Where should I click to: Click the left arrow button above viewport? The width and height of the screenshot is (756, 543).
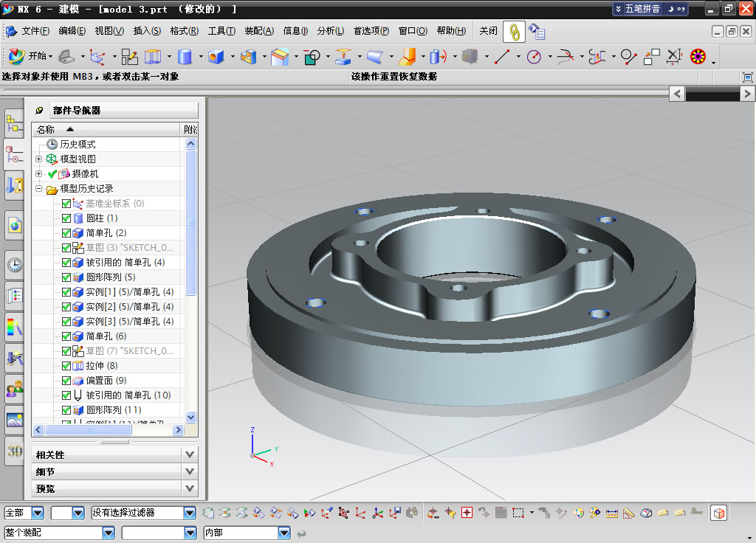click(677, 94)
